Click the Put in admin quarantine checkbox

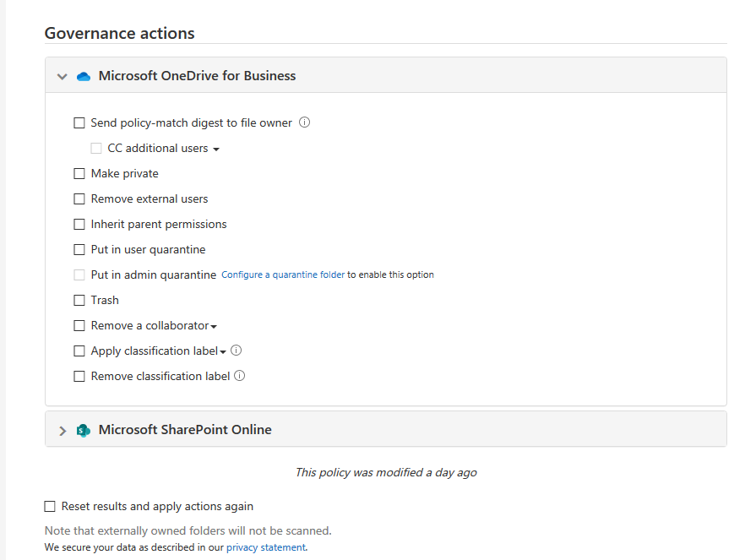click(79, 275)
